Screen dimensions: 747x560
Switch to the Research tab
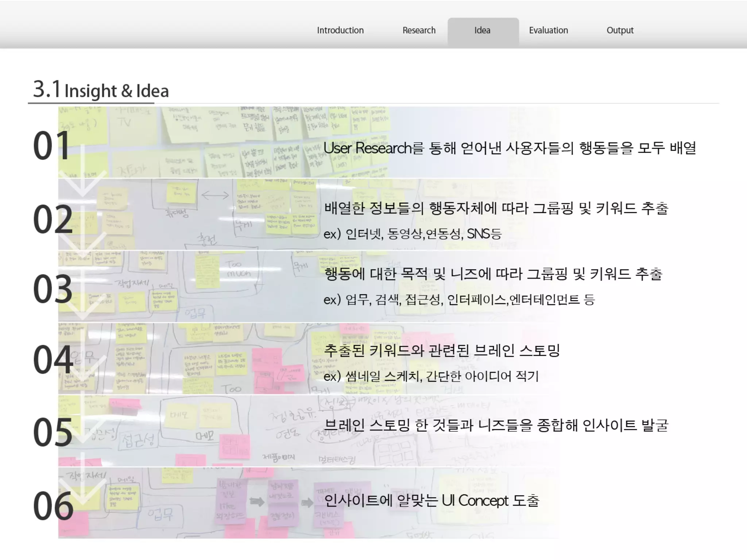click(419, 30)
